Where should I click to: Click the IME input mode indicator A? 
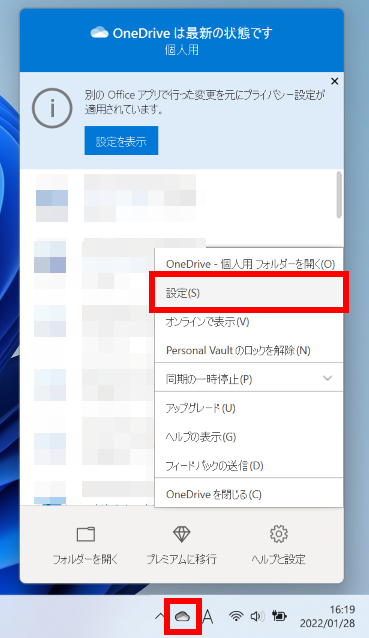point(207,616)
